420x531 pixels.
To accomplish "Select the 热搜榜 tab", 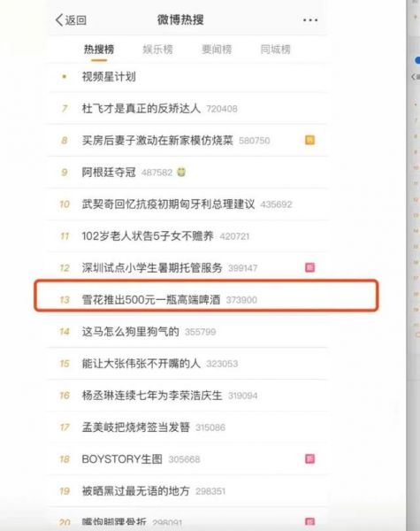I will tap(99, 50).
